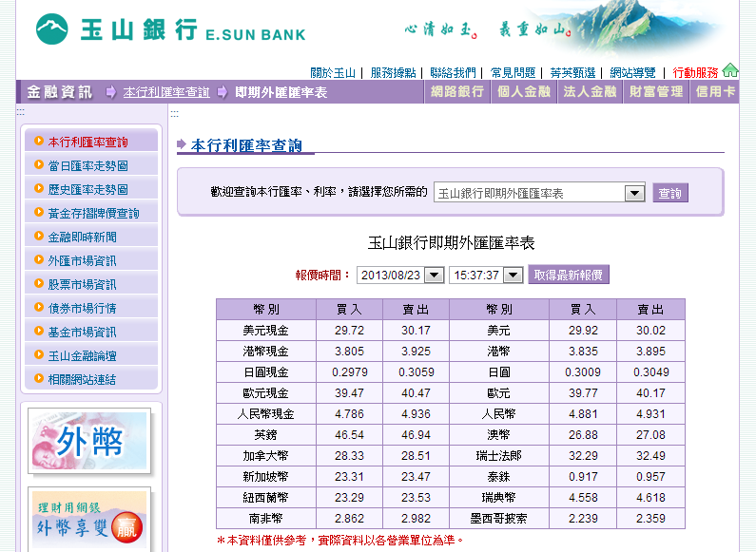The width and height of the screenshot is (756, 552).
Task: Open 常見問題 link
Action: click(x=513, y=73)
